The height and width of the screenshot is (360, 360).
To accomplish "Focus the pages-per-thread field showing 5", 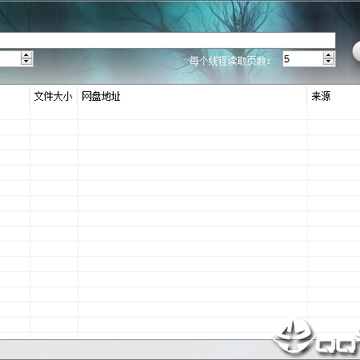I will (303, 59).
